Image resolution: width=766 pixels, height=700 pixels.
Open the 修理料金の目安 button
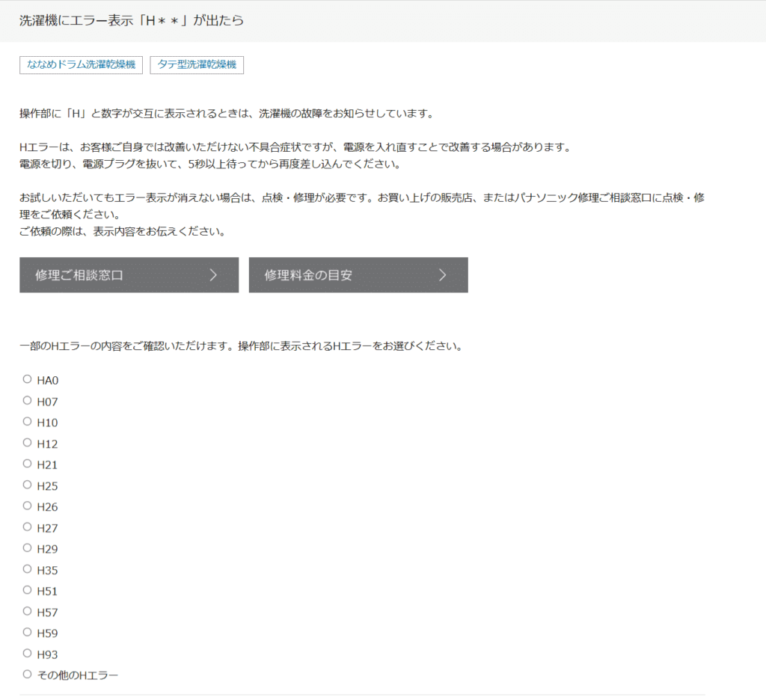tap(358, 275)
